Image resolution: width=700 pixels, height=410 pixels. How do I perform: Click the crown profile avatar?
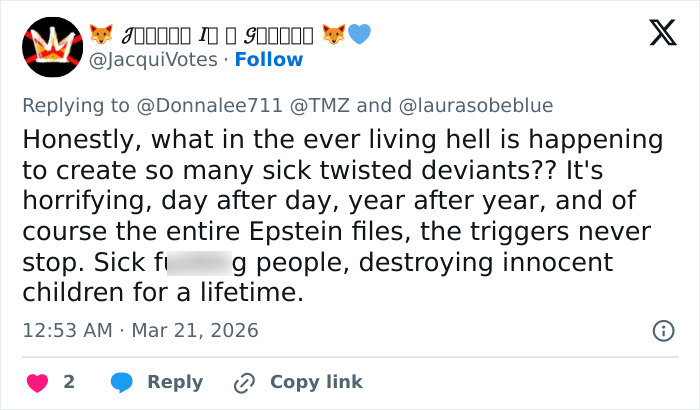tap(52, 48)
